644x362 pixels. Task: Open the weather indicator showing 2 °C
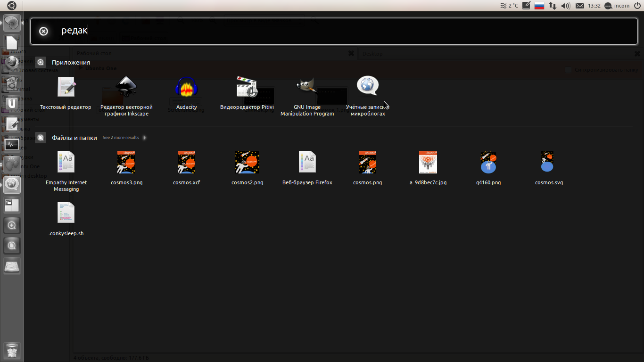(509, 6)
